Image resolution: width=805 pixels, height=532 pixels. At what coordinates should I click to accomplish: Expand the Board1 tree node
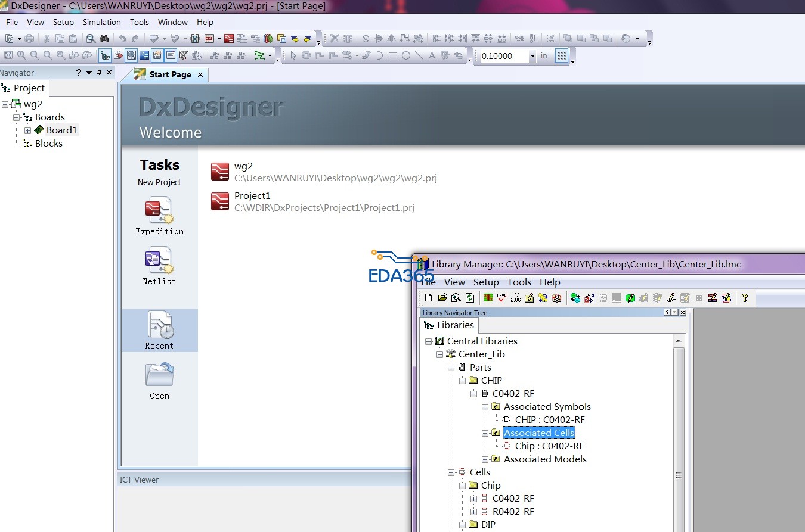coord(27,130)
